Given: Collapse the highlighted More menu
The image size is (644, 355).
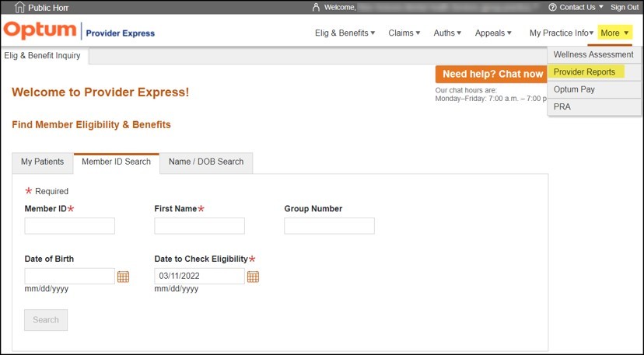Looking at the screenshot, I should point(614,33).
